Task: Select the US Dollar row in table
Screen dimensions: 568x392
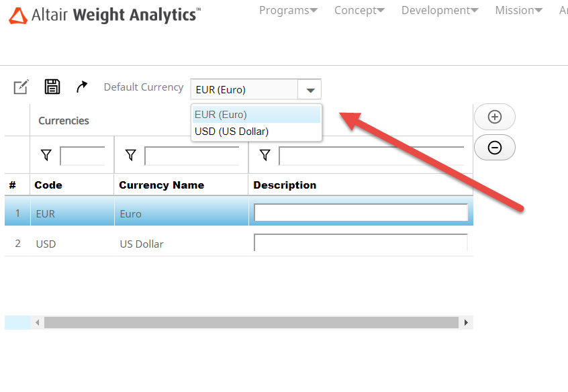Action: point(141,244)
